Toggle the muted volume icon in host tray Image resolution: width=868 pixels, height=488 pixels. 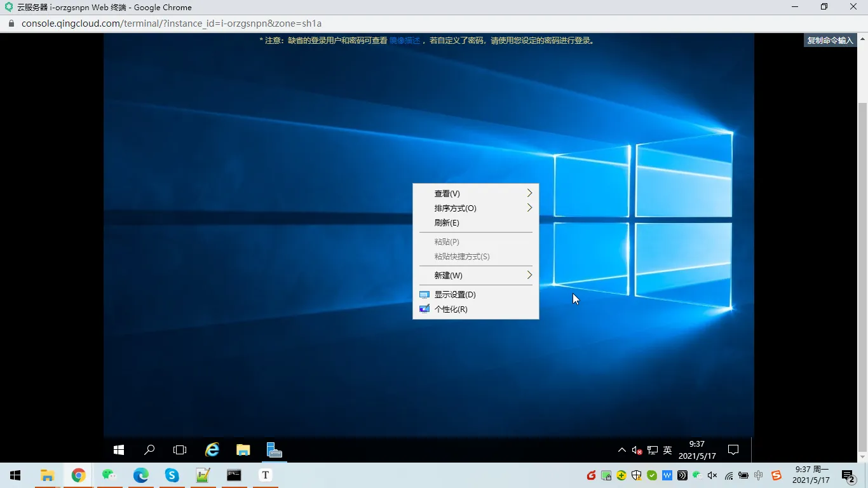point(712,475)
